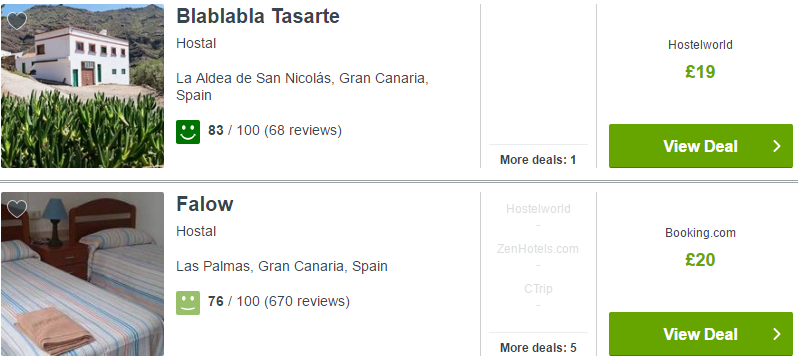
Task: View Deal for Falow at £20
Action: click(701, 334)
